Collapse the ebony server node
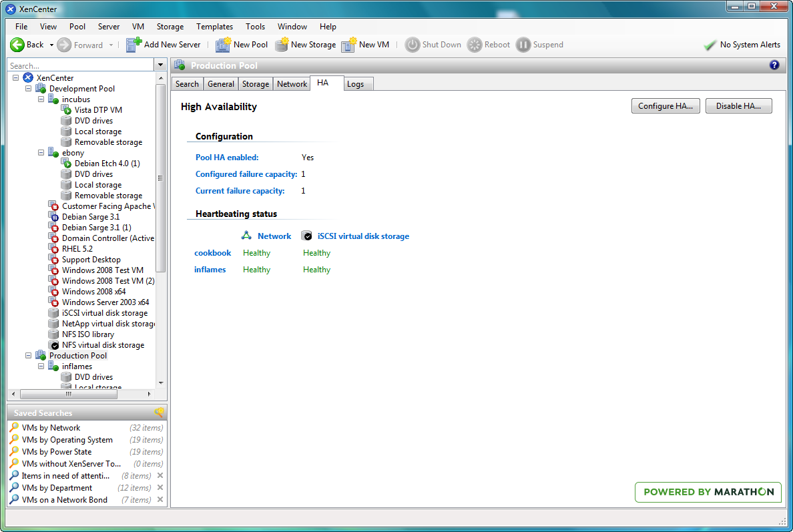The image size is (793, 532). pyautogui.click(x=41, y=153)
